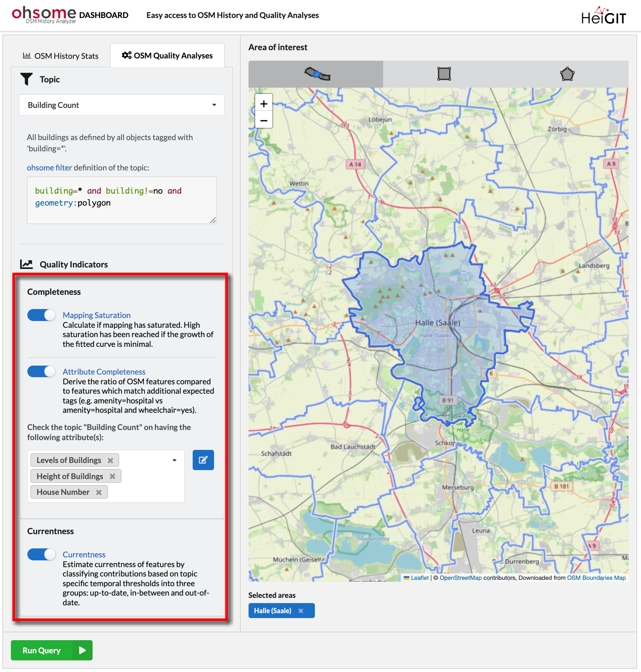Select the bounding box drawing tool

click(444, 74)
